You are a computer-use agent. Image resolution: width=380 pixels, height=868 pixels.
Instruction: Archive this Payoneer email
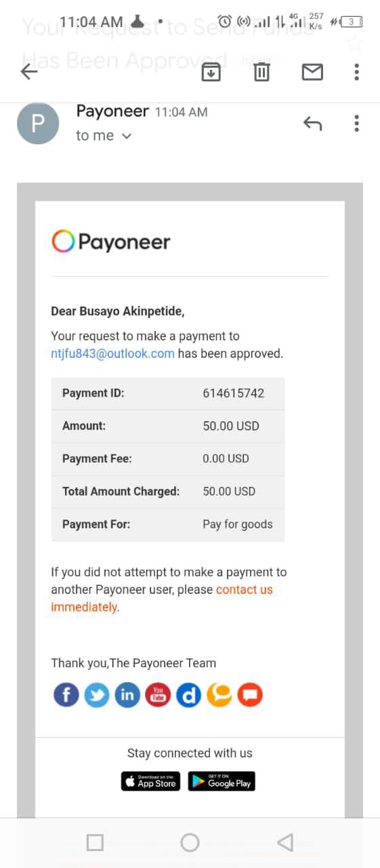pyautogui.click(x=211, y=71)
